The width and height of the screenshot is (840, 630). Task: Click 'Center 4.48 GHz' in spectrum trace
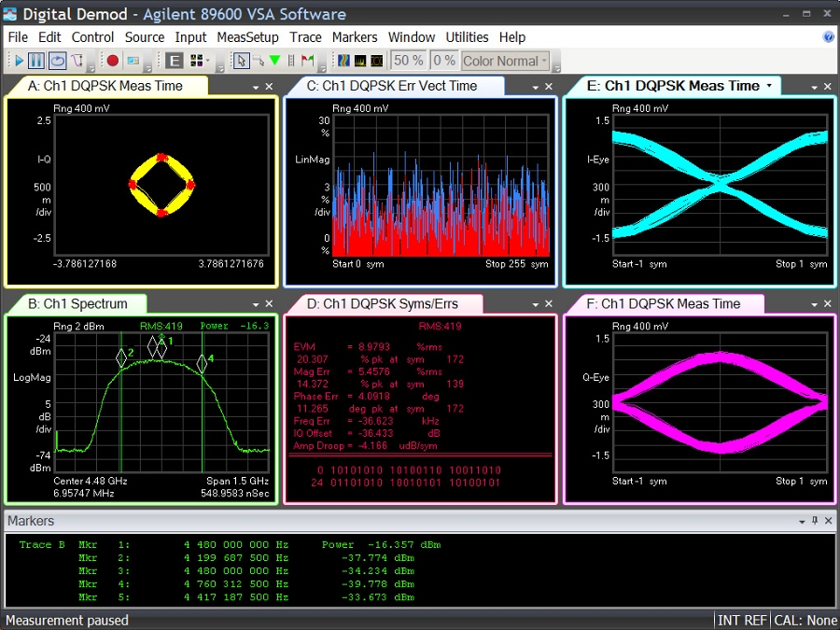click(91, 481)
